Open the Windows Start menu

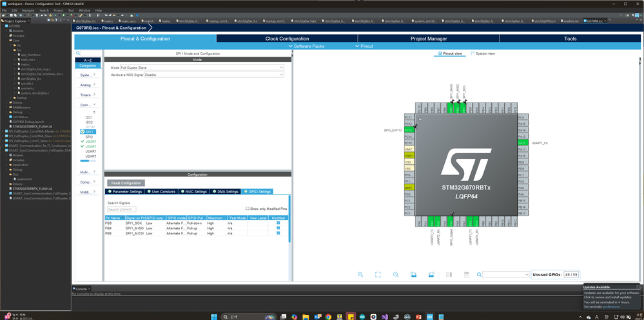214,317
